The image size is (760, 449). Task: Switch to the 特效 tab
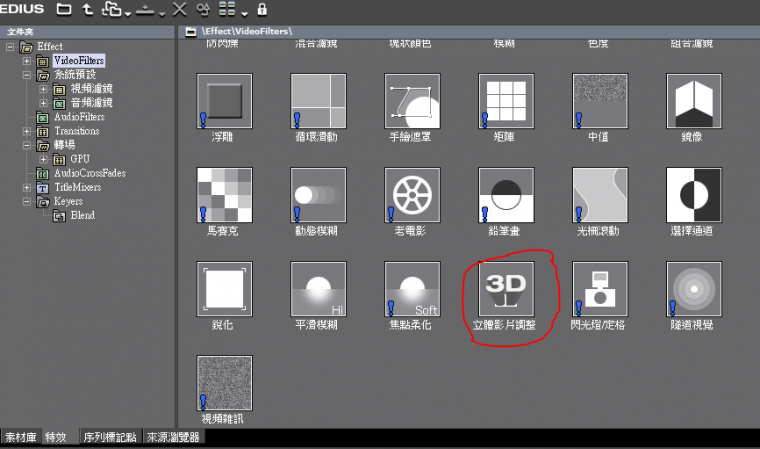[x=56, y=437]
